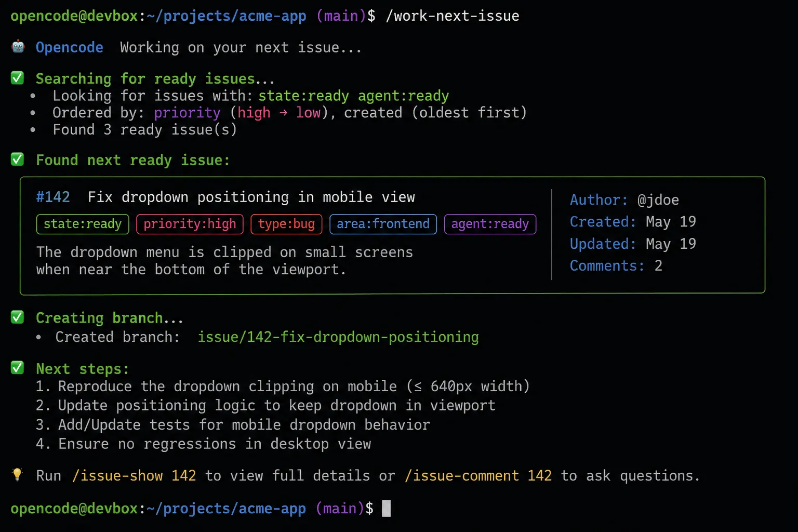Click the green check beside 'Next steps'
The height and width of the screenshot is (532, 798).
(x=18, y=368)
